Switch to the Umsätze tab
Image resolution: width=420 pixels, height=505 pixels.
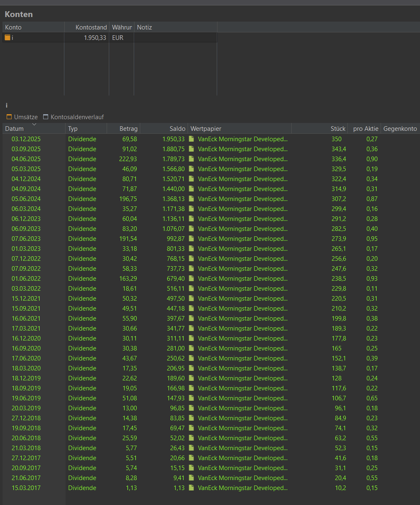tap(22, 117)
